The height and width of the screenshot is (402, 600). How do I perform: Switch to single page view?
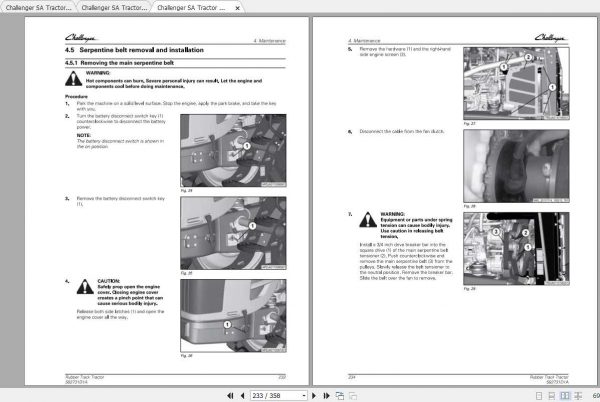coord(539,396)
